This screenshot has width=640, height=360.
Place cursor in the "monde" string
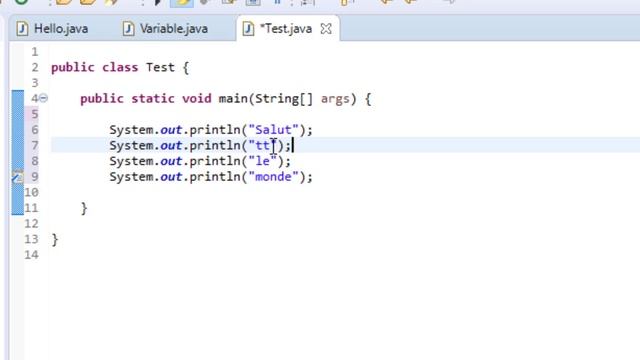click(273, 177)
